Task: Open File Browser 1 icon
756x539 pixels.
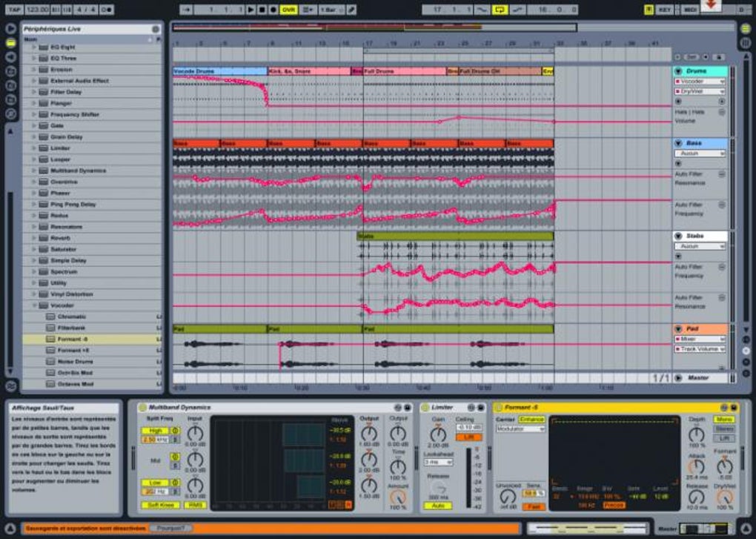Action: [10, 71]
